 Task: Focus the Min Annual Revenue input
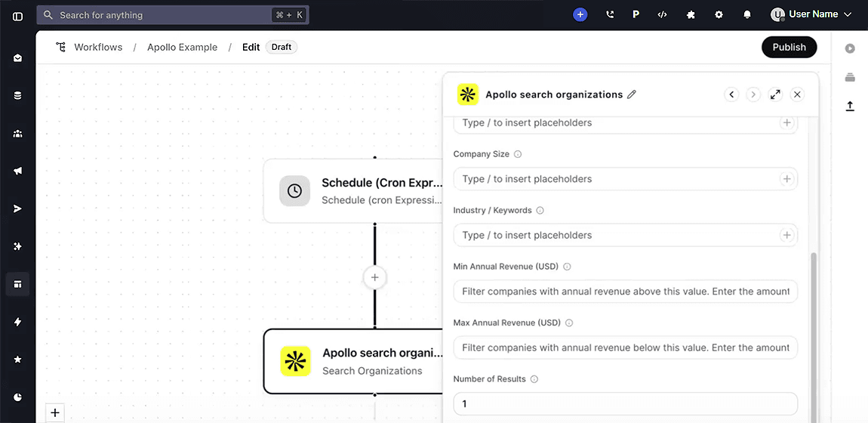(625, 292)
